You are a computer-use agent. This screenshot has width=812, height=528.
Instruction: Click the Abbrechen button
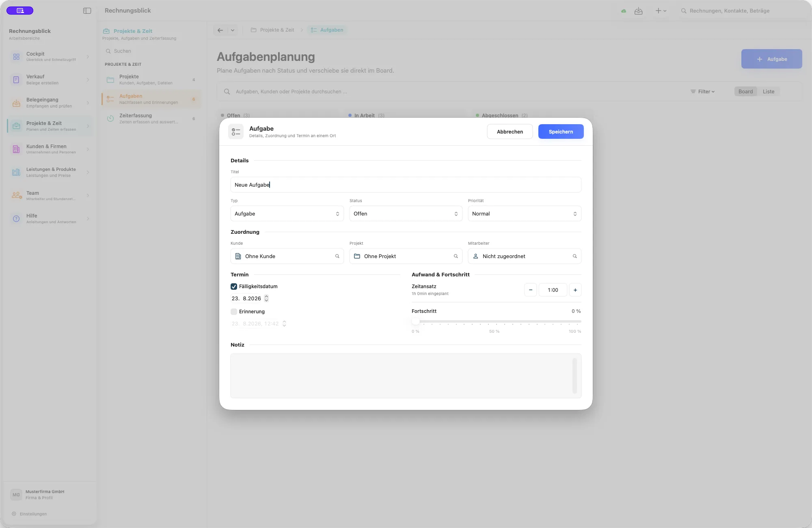click(x=510, y=131)
